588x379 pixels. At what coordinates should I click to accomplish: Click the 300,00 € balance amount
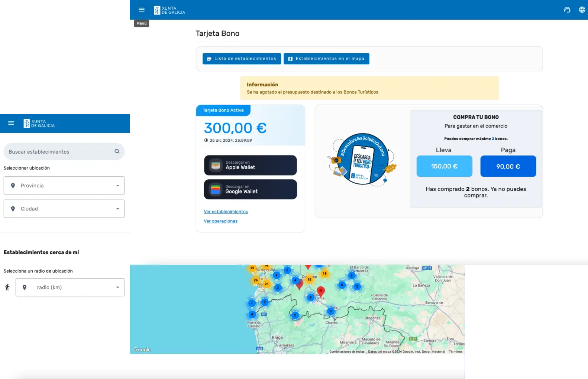[235, 128]
